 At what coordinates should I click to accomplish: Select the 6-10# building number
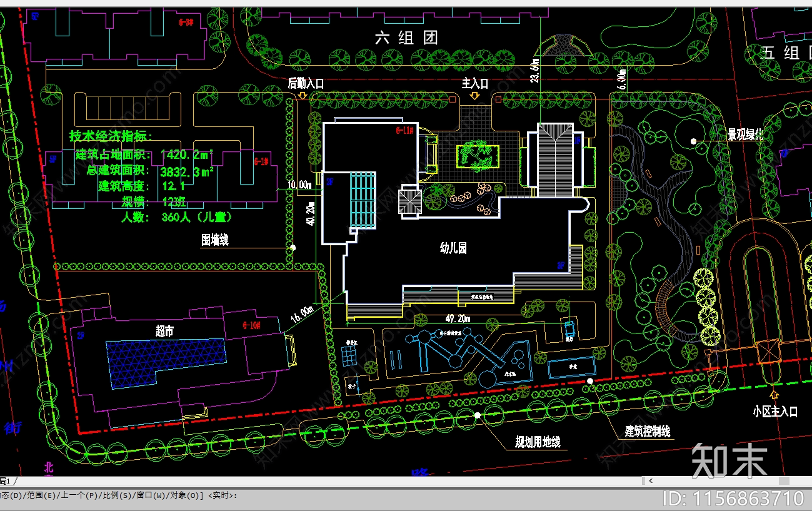pos(251,327)
